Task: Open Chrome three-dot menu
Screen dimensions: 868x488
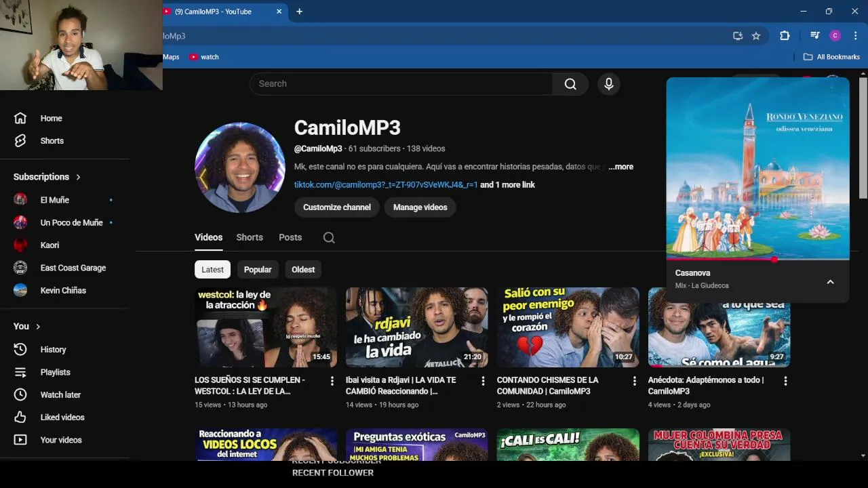Action: (855, 36)
